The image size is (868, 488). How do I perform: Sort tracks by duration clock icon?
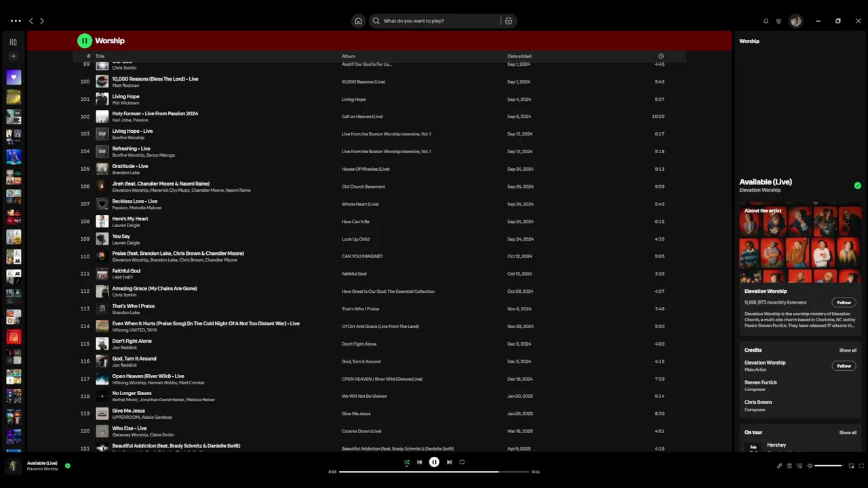pyautogui.click(x=660, y=56)
